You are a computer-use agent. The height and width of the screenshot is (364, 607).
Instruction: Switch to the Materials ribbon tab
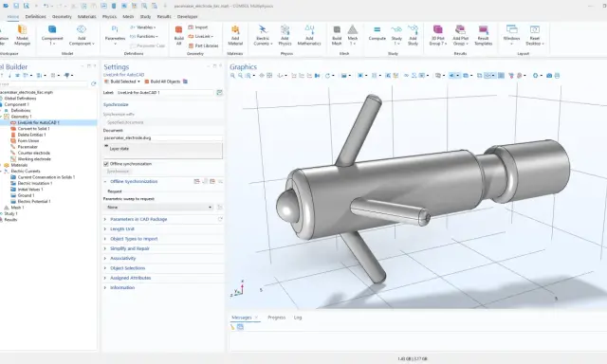tap(86, 17)
